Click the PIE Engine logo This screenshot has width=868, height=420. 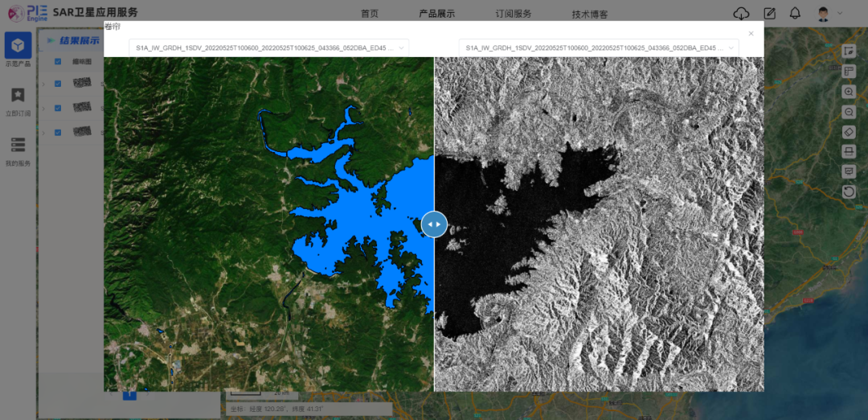[28, 12]
